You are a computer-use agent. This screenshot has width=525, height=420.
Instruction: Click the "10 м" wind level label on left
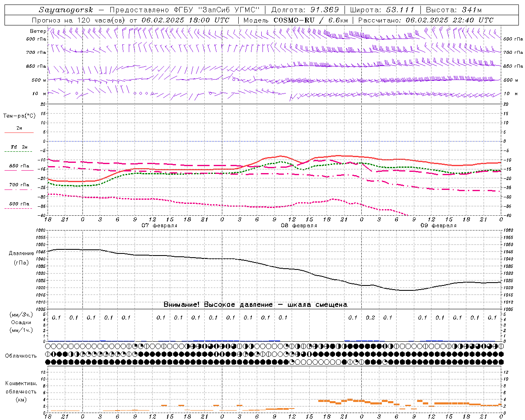click(39, 94)
